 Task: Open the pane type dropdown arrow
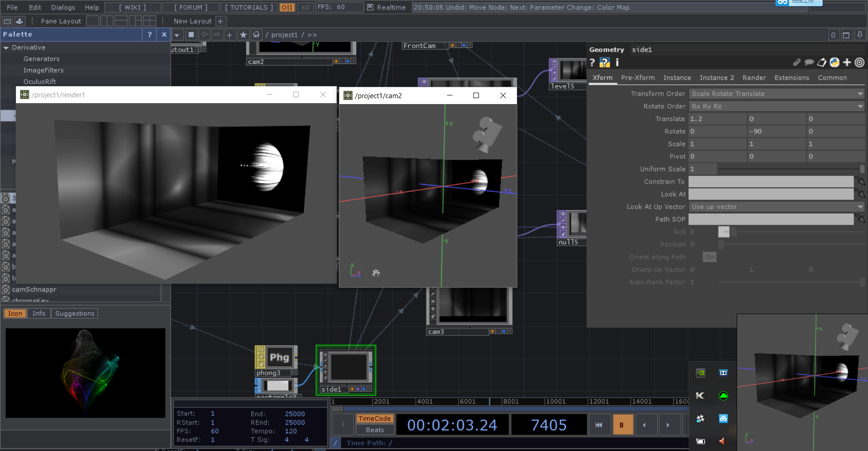pyautogui.click(x=177, y=35)
